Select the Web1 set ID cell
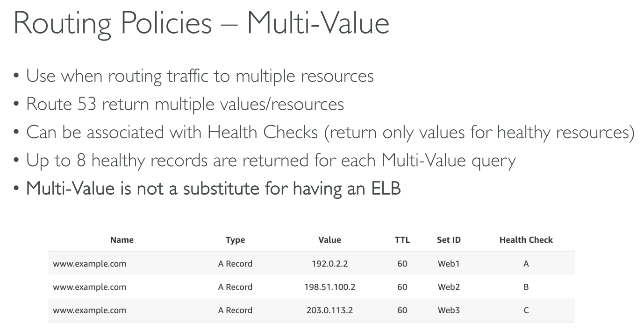Viewport: 644px width, 330px height. tap(449, 264)
